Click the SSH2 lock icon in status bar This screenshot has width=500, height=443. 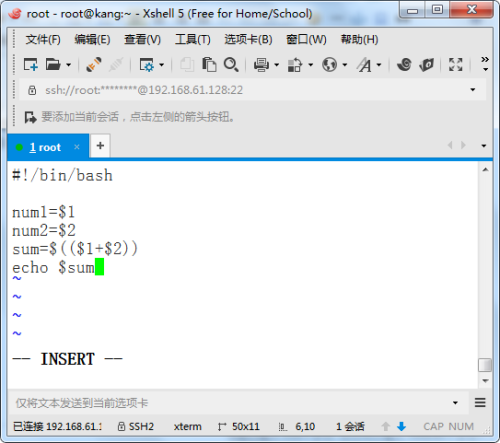point(122,426)
